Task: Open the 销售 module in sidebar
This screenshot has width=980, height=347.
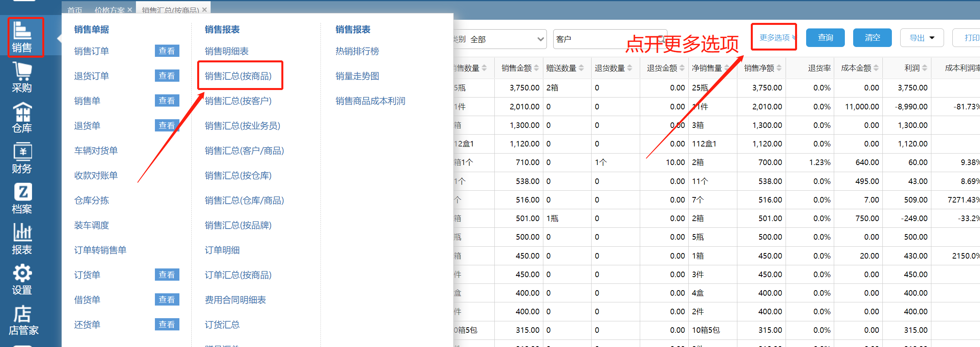Action: 22,38
